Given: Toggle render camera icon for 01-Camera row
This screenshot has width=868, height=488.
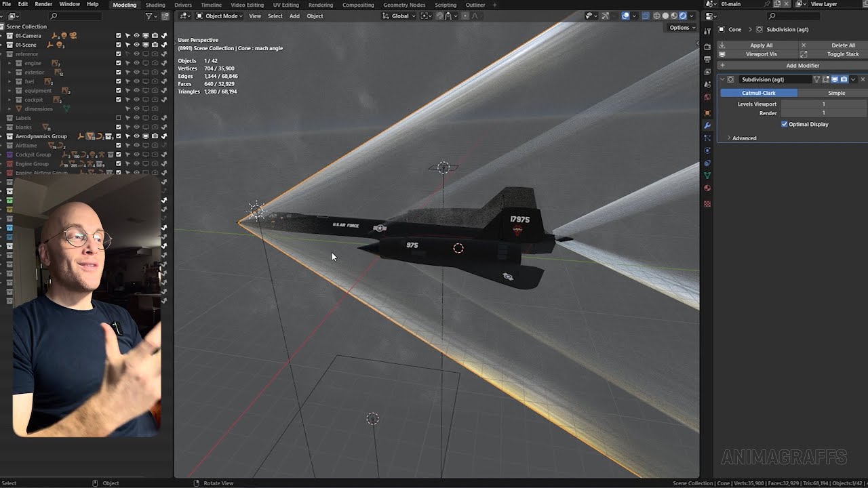Looking at the screenshot, I should 155,35.
